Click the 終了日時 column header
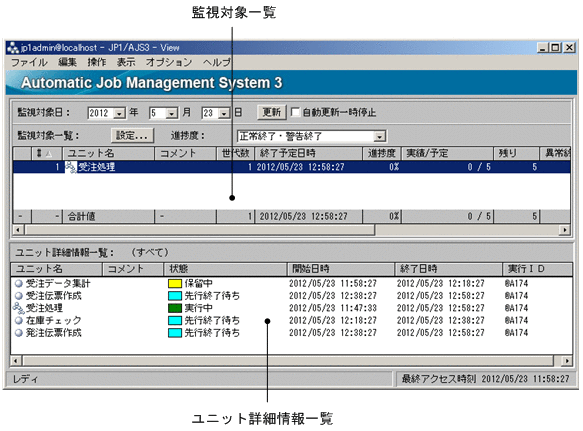 (449, 269)
